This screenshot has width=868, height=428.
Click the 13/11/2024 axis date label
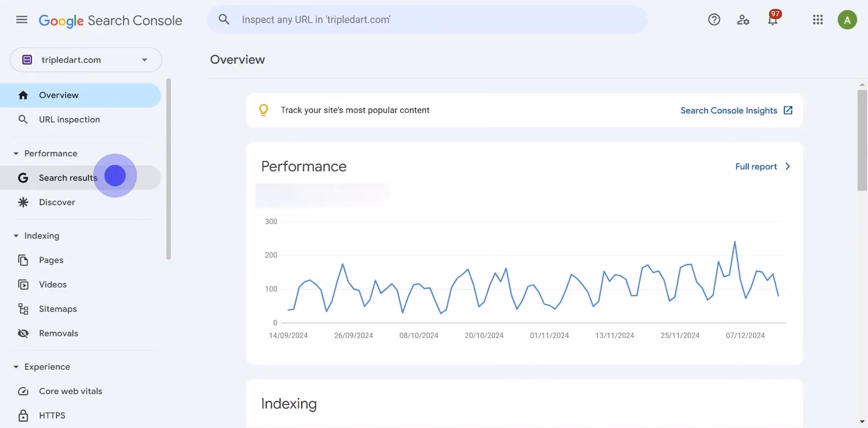click(x=615, y=336)
